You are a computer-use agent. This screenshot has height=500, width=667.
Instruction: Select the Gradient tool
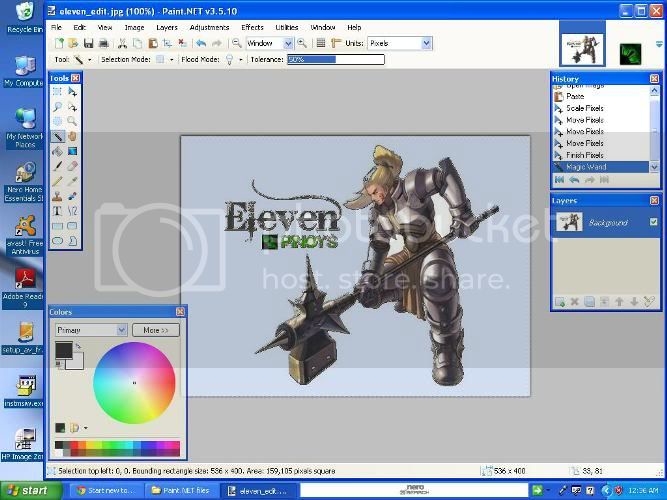pyautogui.click(x=72, y=151)
